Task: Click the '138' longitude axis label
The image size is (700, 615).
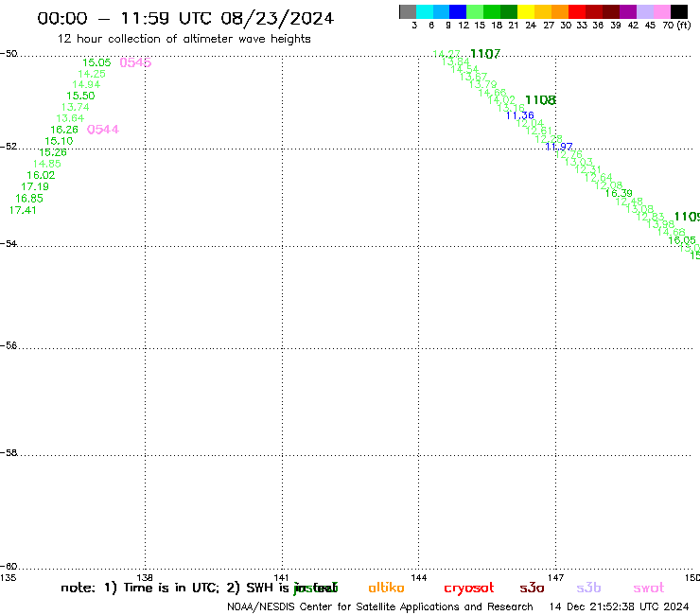Action: point(145,578)
